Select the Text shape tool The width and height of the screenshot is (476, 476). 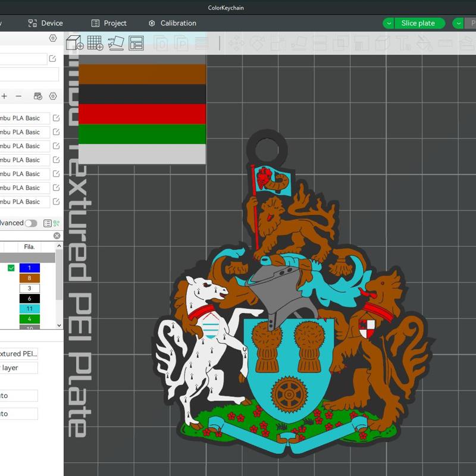pyautogui.click(x=404, y=43)
